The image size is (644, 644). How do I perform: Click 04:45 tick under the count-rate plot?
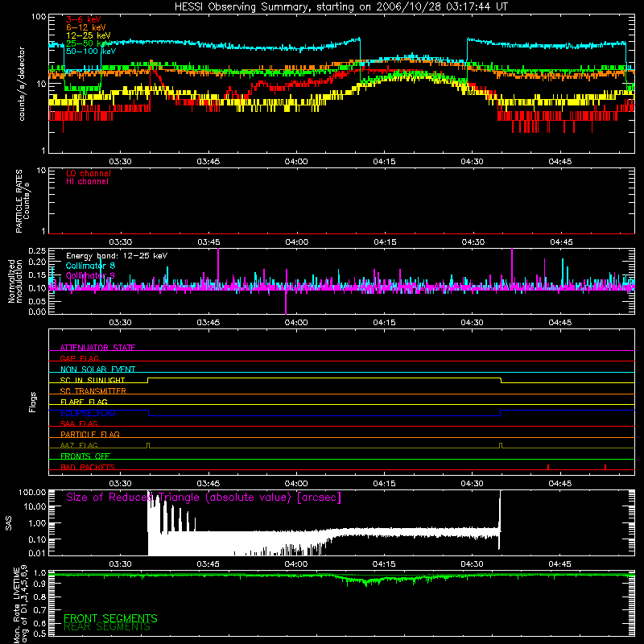point(559,162)
